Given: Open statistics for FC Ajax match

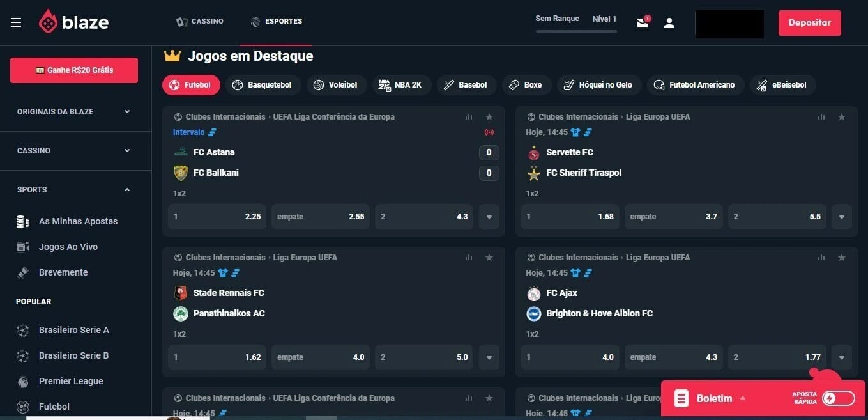Looking at the screenshot, I should 821,257.
